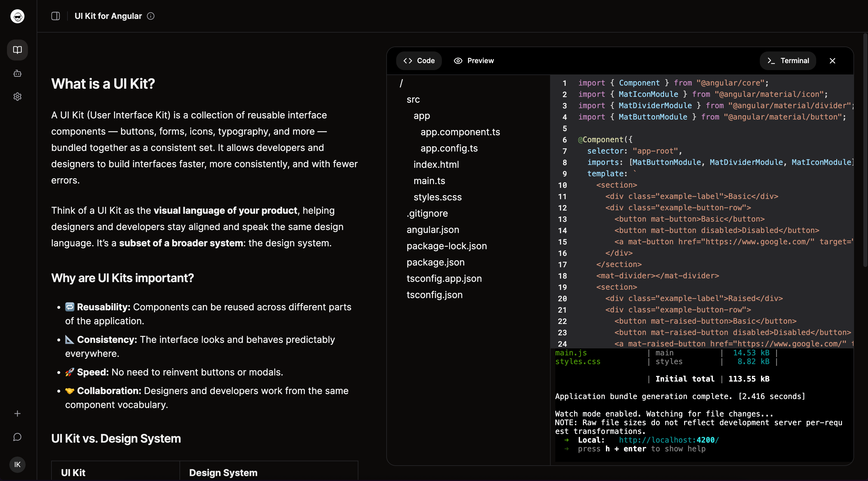The height and width of the screenshot is (481, 868).
Task: Click the plus icon in sidebar
Action: tap(17, 414)
